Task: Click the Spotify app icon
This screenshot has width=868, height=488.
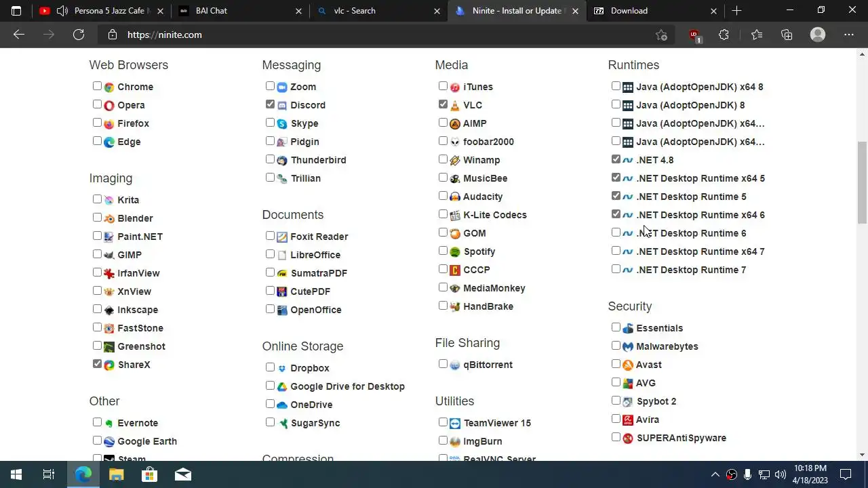Action: click(x=454, y=251)
